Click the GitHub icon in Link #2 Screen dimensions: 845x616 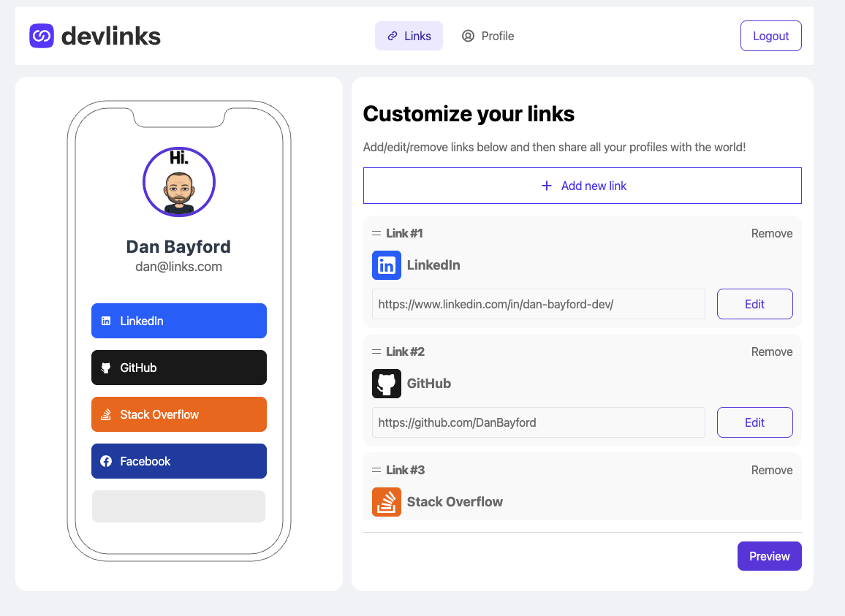(386, 384)
